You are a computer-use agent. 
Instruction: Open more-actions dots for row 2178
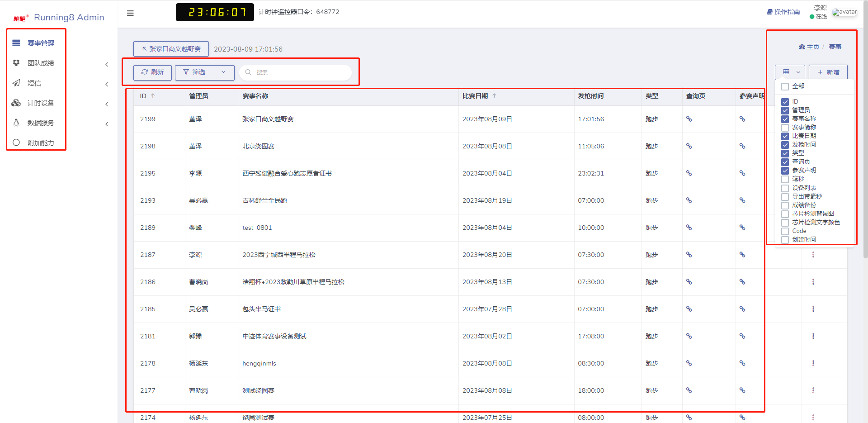[x=813, y=363]
